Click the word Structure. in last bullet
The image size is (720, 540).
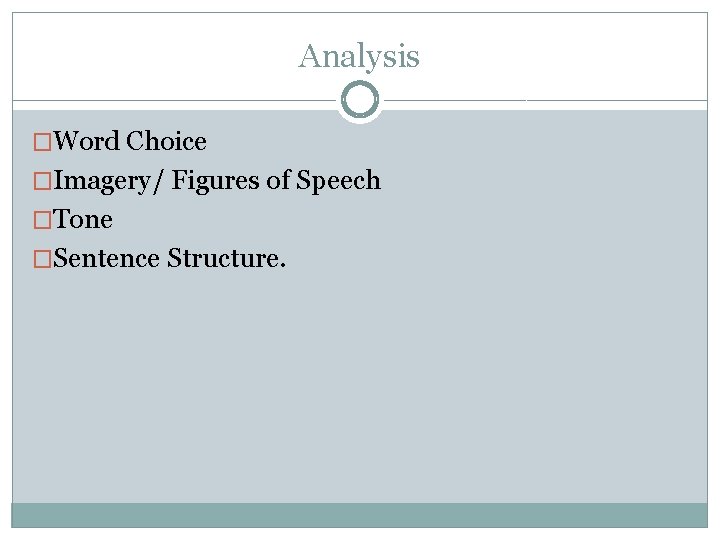(x=227, y=259)
